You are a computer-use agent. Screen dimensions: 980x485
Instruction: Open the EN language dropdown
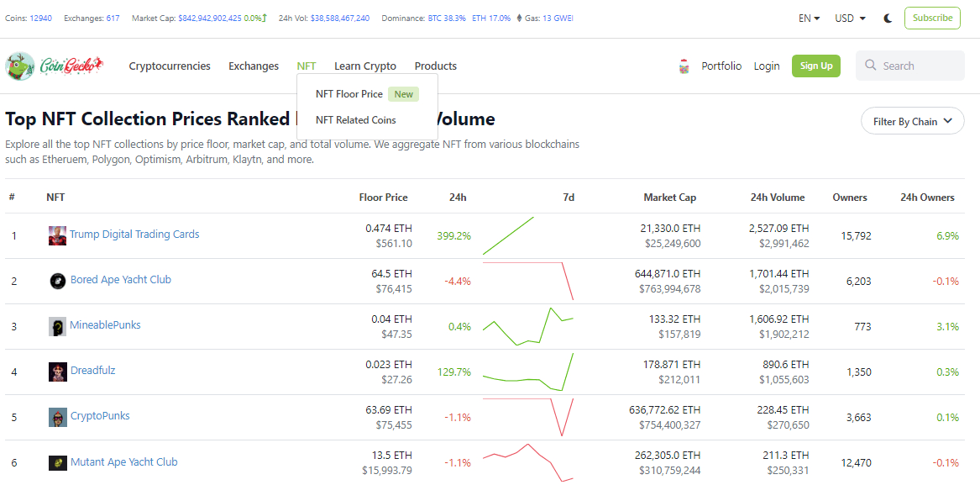point(809,18)
